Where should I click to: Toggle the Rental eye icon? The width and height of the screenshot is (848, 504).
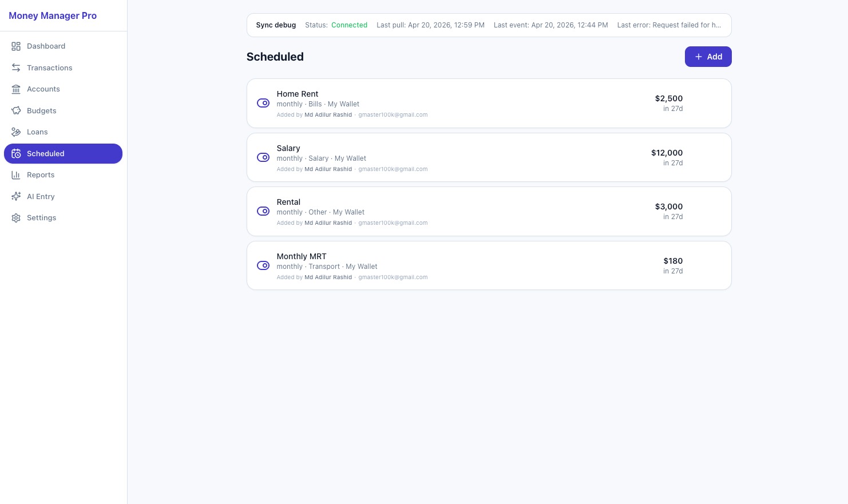263,211
